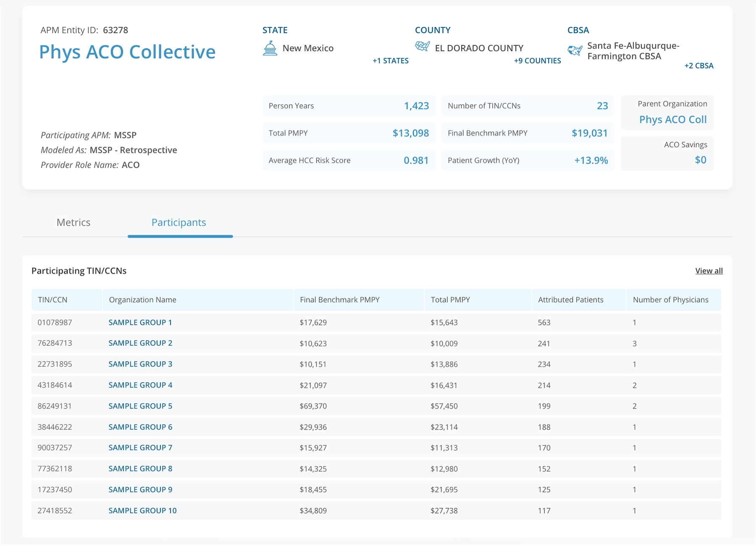756x546 pixels.
Task: Click the Total PMPY value $13,098
Action: coord(411,133)
